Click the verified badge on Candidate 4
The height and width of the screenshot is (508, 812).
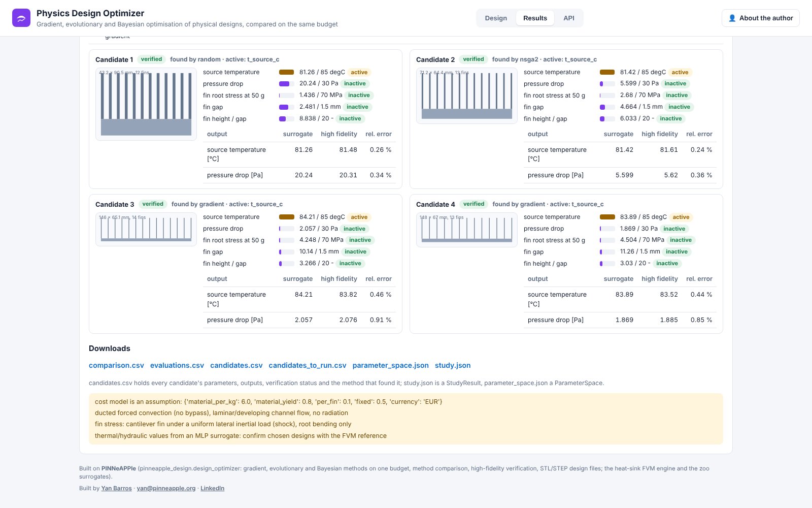coord(474,204)
